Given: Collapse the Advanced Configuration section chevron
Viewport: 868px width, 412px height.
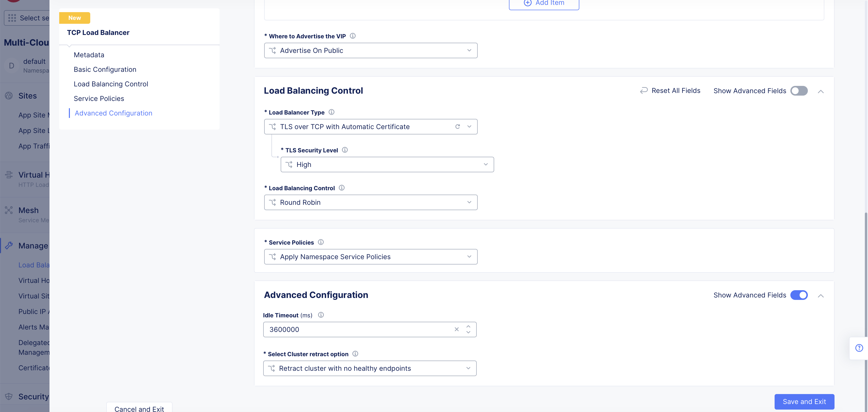Looking at the screenshot, I should tap(820, 296).
